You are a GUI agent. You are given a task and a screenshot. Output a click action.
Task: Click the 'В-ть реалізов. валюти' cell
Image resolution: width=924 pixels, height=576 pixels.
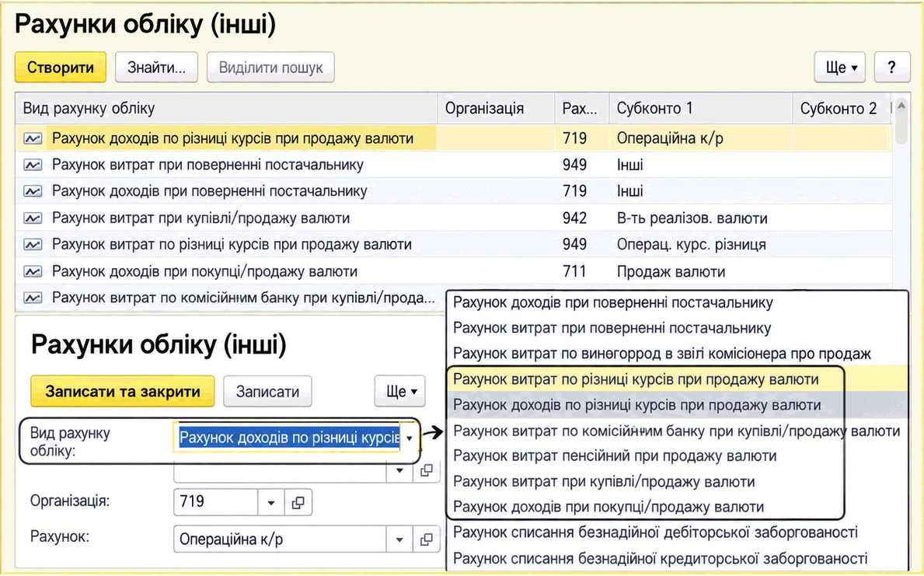point(701,218)
